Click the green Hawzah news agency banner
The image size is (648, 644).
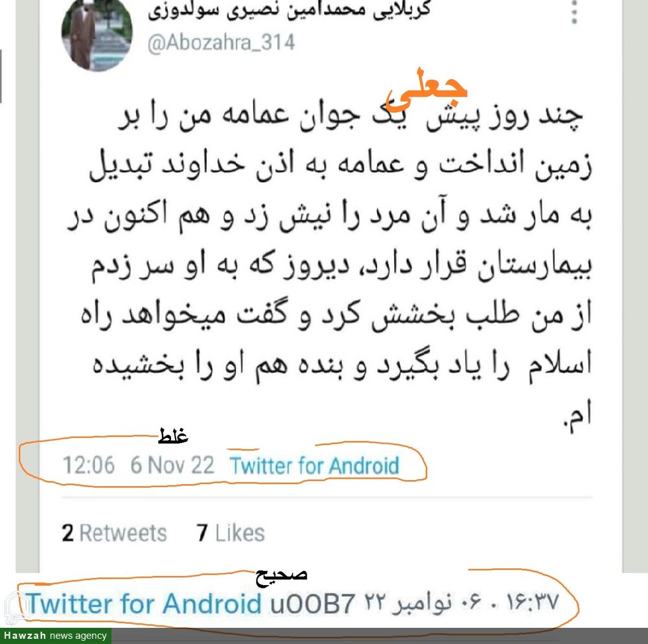click(55, 636)
